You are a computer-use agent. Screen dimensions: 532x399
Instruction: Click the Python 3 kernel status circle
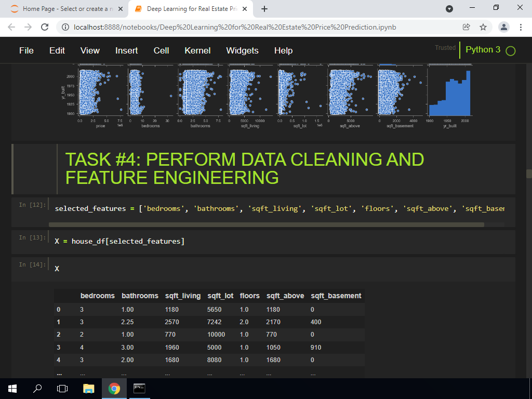point(510,51)
